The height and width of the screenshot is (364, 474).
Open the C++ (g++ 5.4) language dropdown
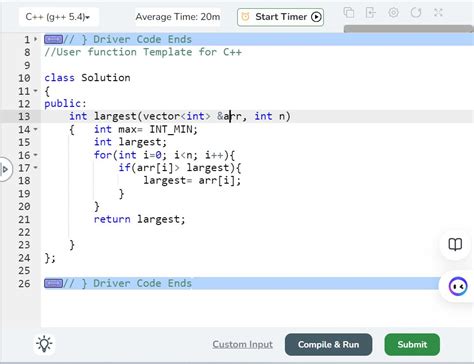[x=58, y=17]
